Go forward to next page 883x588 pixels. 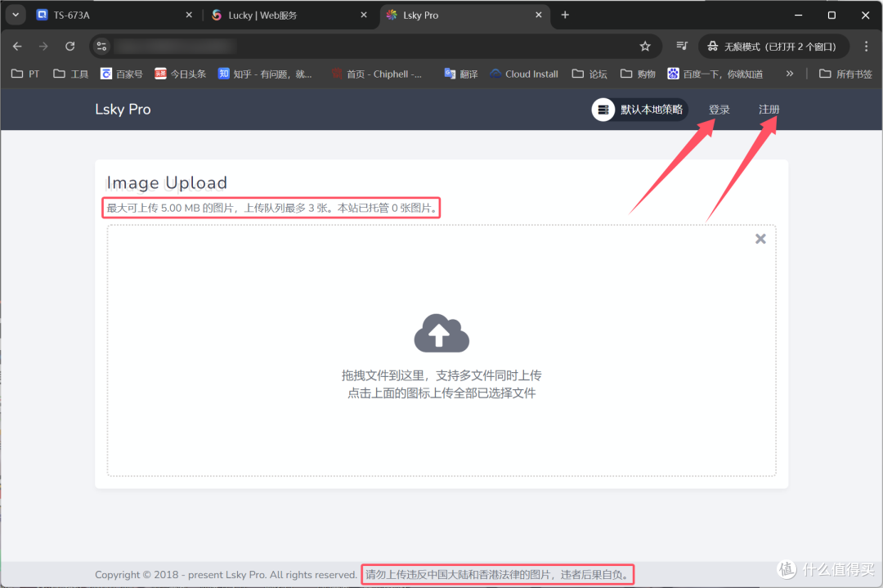pos(43,46)
